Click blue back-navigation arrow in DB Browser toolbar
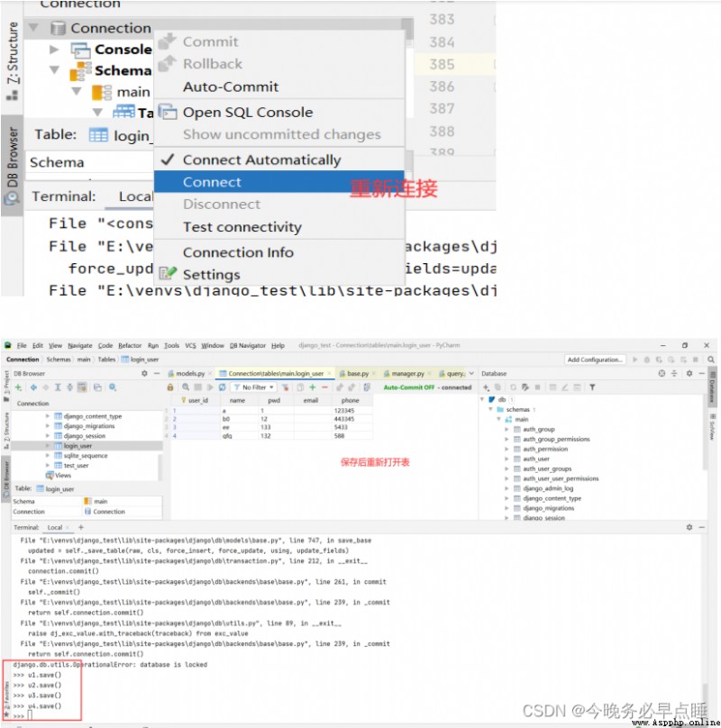721x728 pixels. click(x=33, y=387)
